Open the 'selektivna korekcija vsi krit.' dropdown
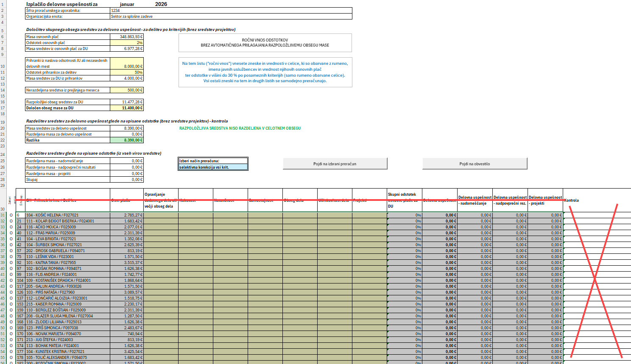Image resolution: width=631 pixels, height=364 pixels. (x=213, y=167)
